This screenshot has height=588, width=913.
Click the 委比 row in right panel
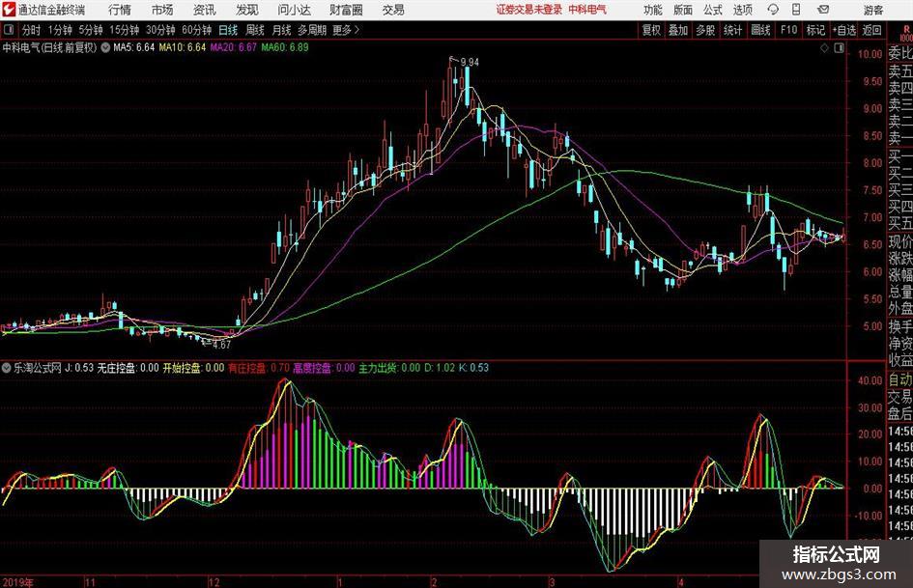coord(900,53)
